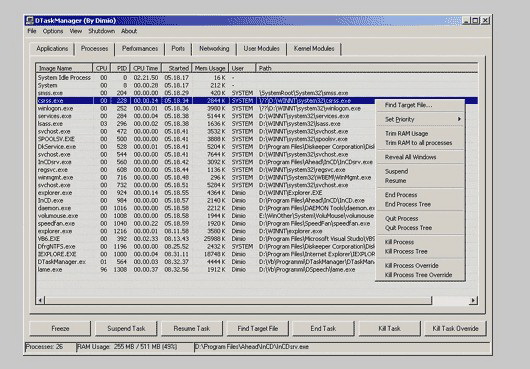Choose Kill Process Tree Override
This screenshot has width=530, height=369.
click(x=420, y=275)
